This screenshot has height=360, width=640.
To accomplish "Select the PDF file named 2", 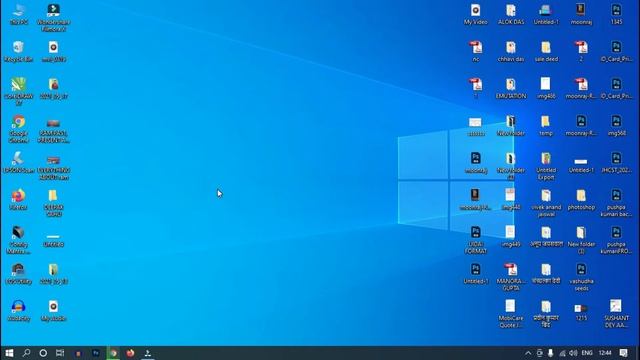I will point(581,51).
